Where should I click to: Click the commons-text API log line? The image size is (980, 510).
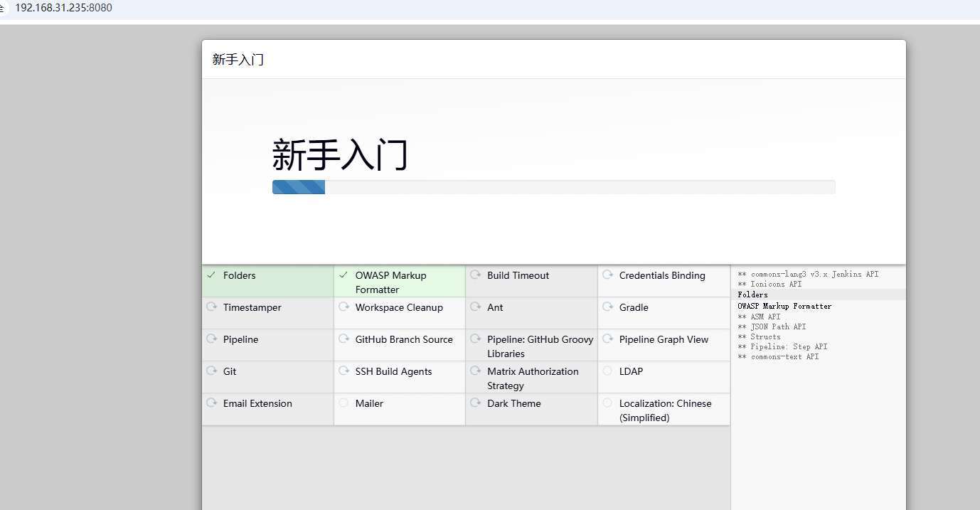pyautogui.click(x=778, y=356)
